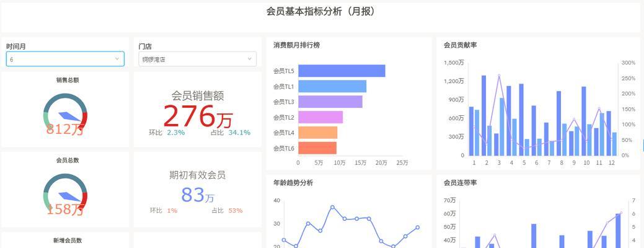Click the 276万 member sales figure
Image resolution: width=644 pixels, height=248 pixels.
pos(198,116)
